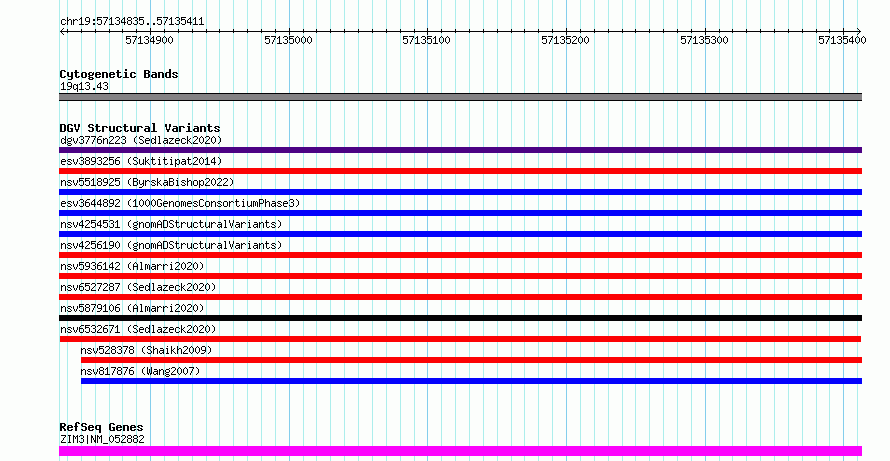
Task: Click the nsv5936142 (Almarri2020) label
Action: pyautogui.click(x=132, y=266)
